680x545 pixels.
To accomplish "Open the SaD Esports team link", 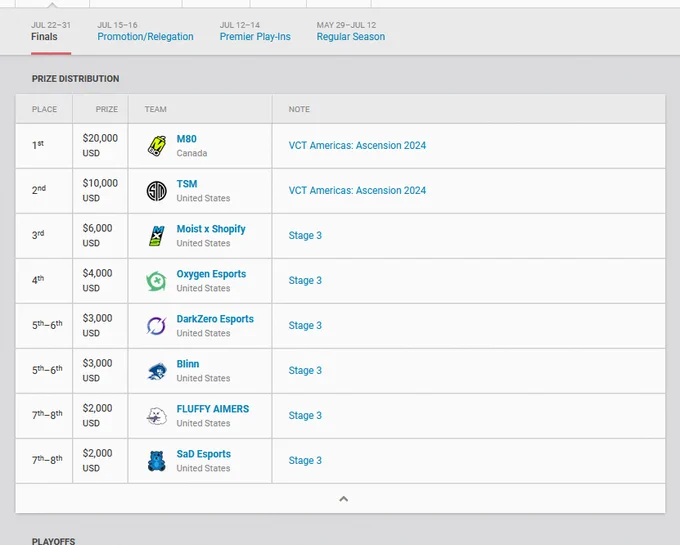I will point(204,454).
